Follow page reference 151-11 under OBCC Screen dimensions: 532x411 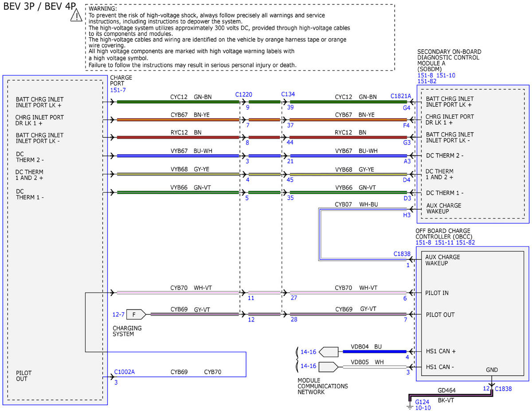coord(444,243)
